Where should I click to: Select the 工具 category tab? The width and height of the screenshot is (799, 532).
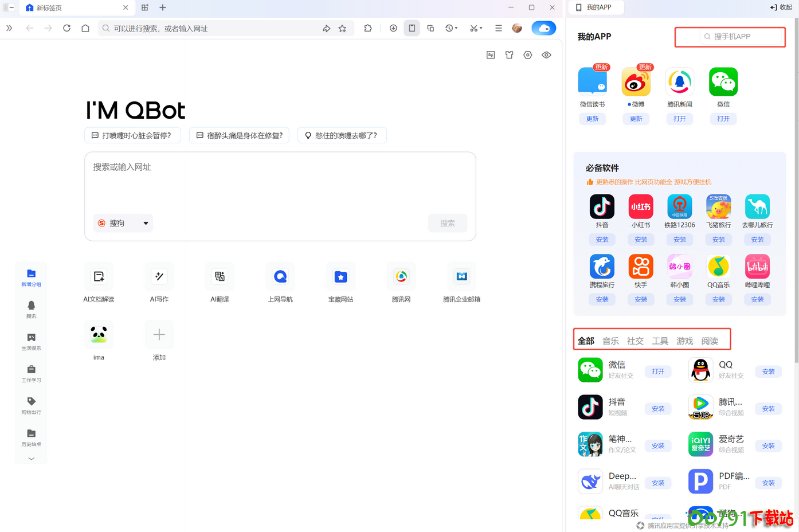pyautogui.click(x=660, y=340)
